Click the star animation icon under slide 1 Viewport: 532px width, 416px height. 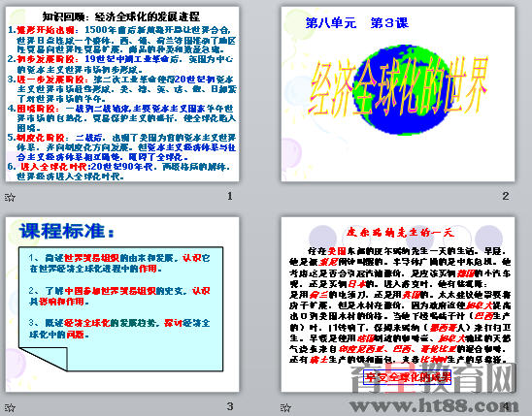pyautogui.click(x=10, y=197)
